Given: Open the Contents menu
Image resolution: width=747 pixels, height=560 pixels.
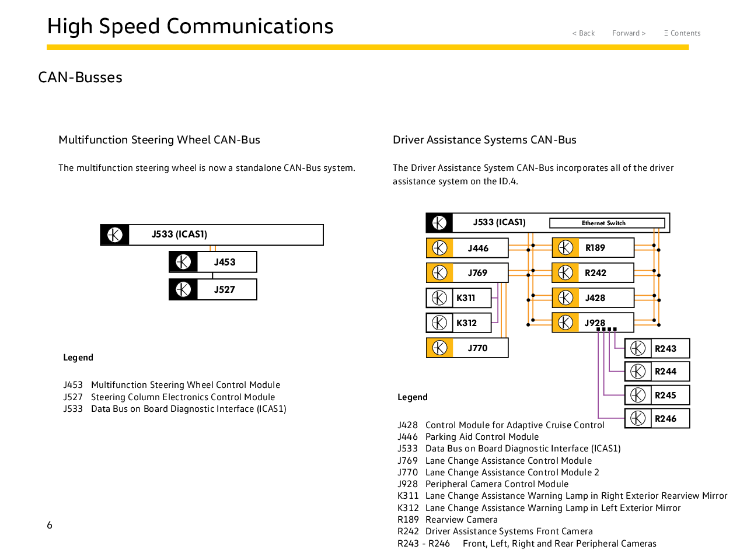Looking at the screenshot, I should point(682,33).
